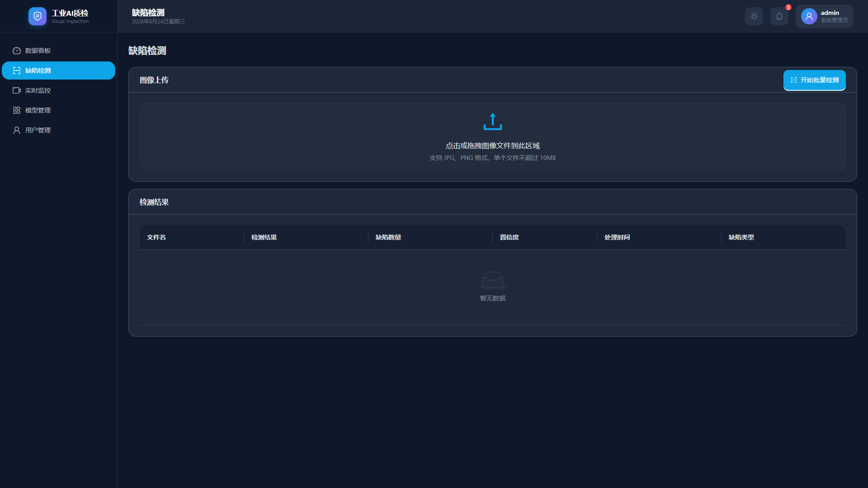Open 模型管理 in the sidebar
Image resolution: width=868 pixels, height=488 pixels.
point(59,110)
